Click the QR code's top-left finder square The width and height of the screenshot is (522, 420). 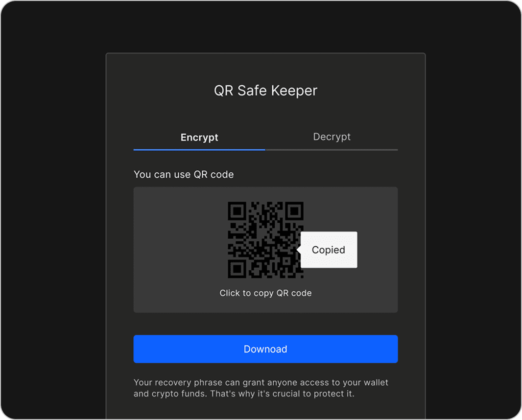tap(237, 211)
